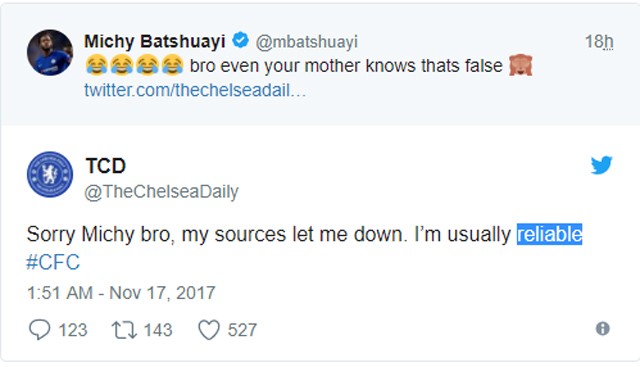Screen dimensions: 640x367
Task: Like the tweet with the heart icon
Action: coord(209,330)
